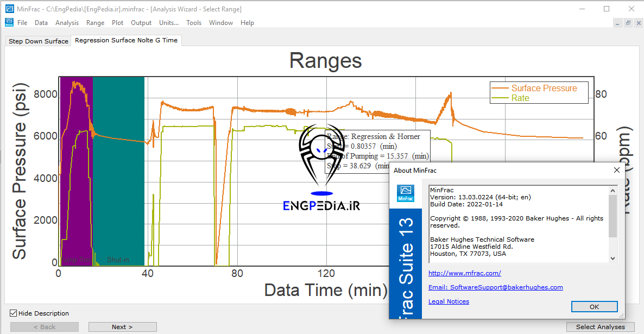
Task: Open the Range menu
Action: [95, 23]
